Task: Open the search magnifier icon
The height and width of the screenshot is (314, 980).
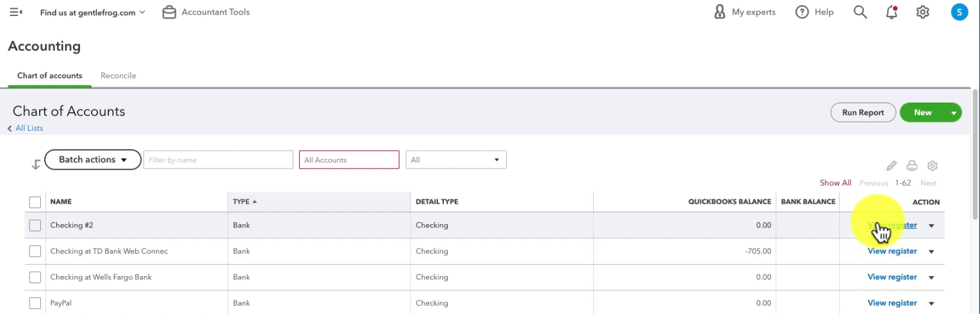Action: pos(860,12)
